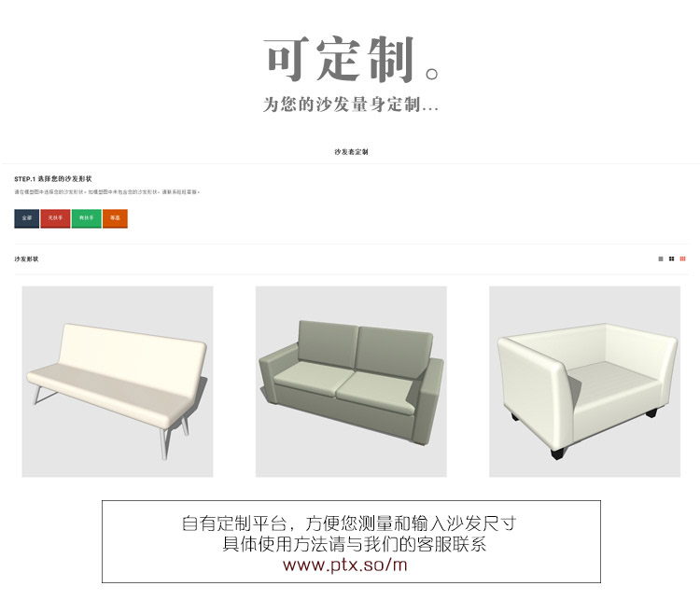Click the dark blue 全部 filter button
The width and height of the screenshot is (700, 600).
(27, 218)
